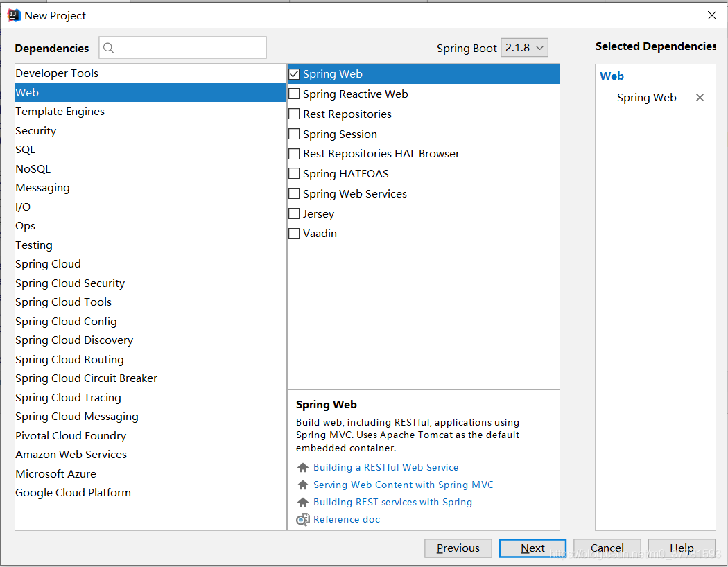
Task: Cancel the New Project wizard
Action: pos(607,548)
